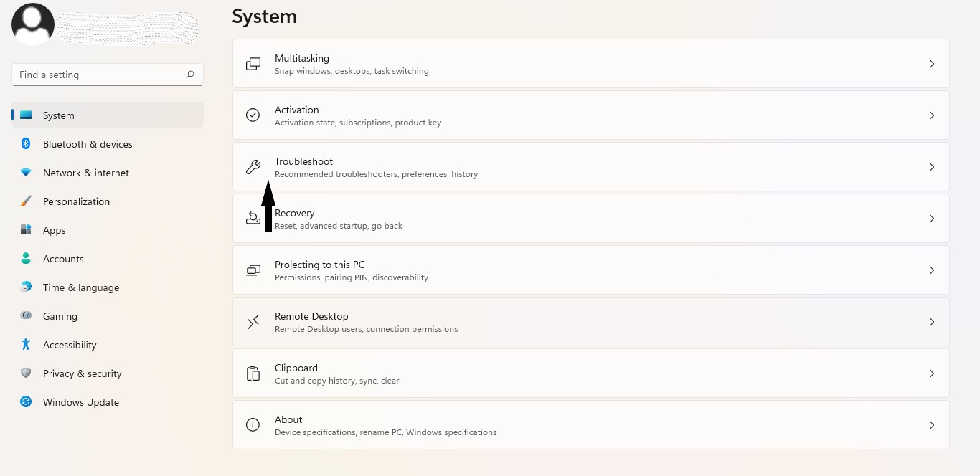
Task: Click the Troubleshoot wrench icon
Action: [x=253, y=167]
